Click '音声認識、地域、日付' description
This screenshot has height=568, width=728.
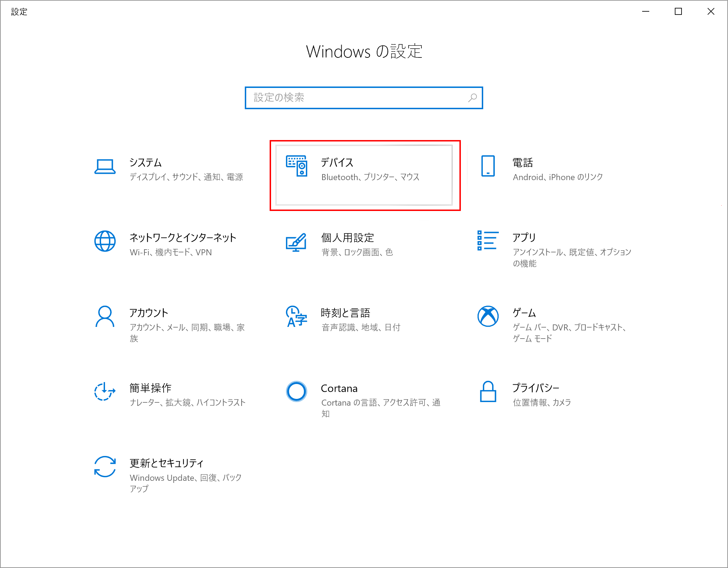361,328
